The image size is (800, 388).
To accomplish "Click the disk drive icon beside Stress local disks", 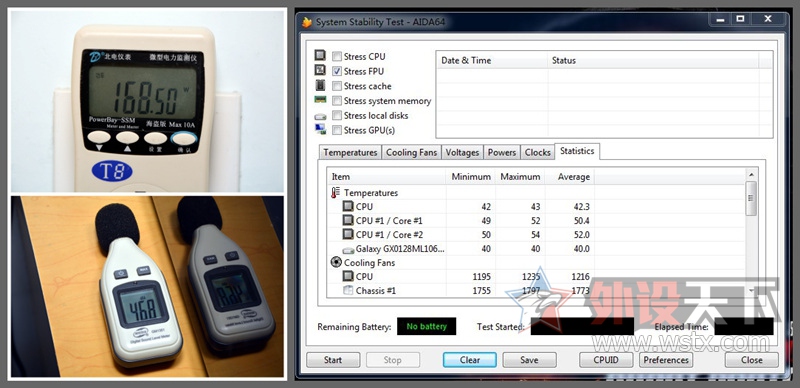I will pos(320,116).
